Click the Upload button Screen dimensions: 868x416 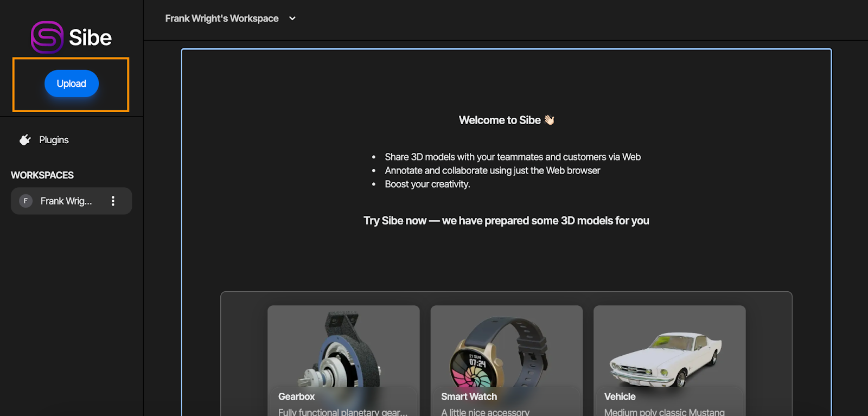point(72,84)
